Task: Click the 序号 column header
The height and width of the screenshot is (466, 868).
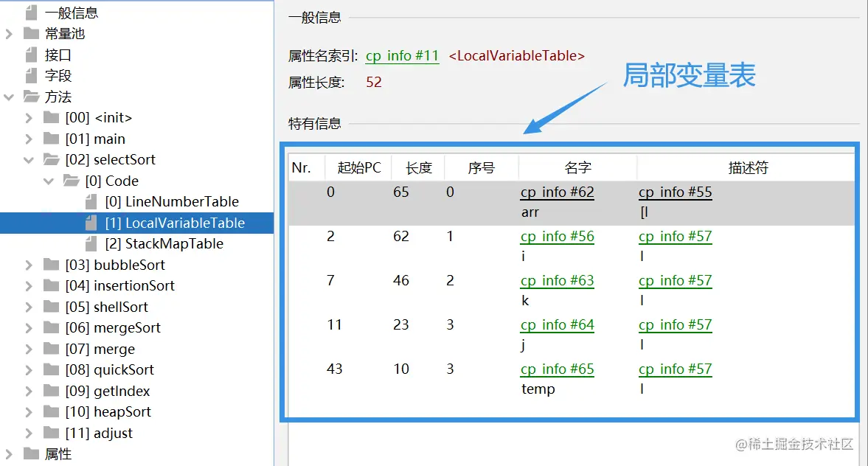Action: pyautogui.click(x=481, y=167)
